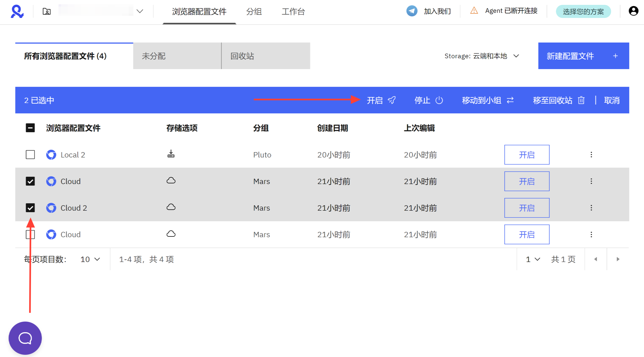Check the Local 2 row checkbox
The height and width of the screenshot is (357, 644).
tap(30, 154)
